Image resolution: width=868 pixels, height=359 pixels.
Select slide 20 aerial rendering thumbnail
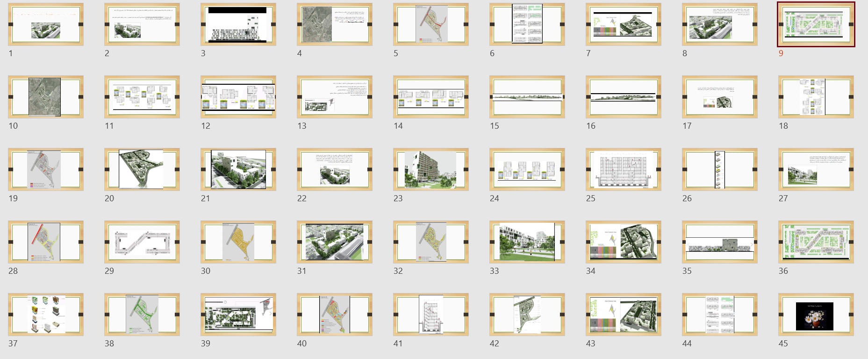click(x=142, y=169)
